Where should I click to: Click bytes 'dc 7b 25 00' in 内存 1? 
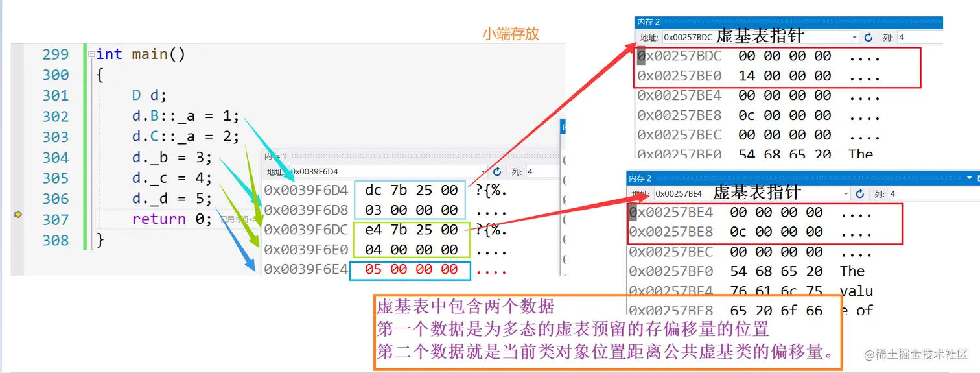coord(412,191)
